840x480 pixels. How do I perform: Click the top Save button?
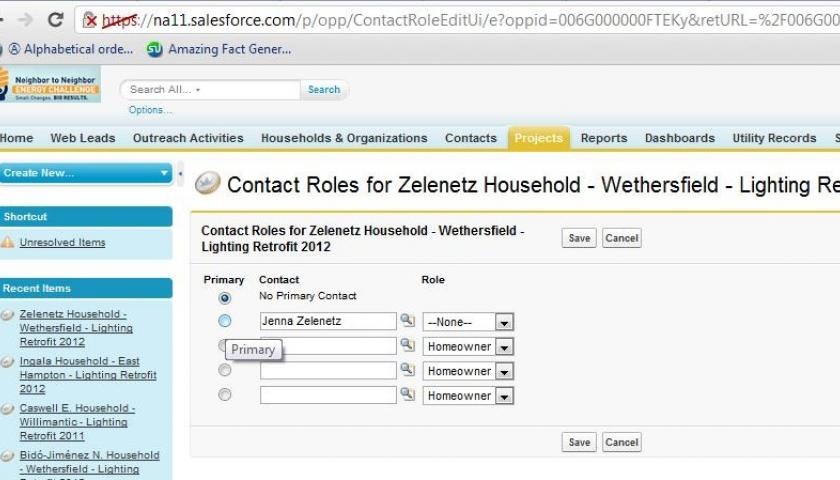click(579, 238)
